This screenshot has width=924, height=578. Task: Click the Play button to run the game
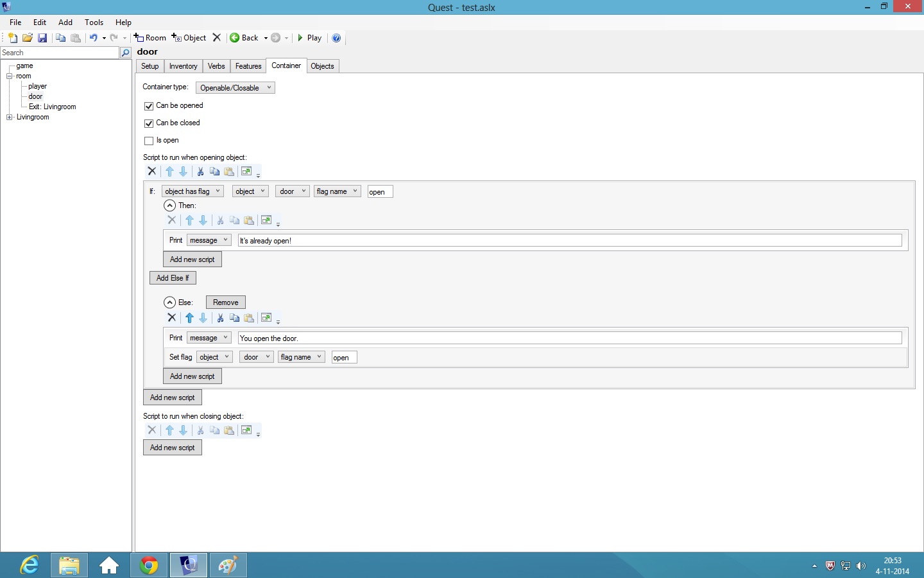309,38
